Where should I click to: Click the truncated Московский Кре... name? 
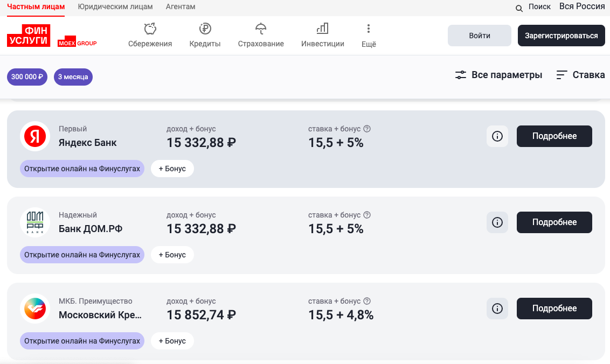point(100,315)
